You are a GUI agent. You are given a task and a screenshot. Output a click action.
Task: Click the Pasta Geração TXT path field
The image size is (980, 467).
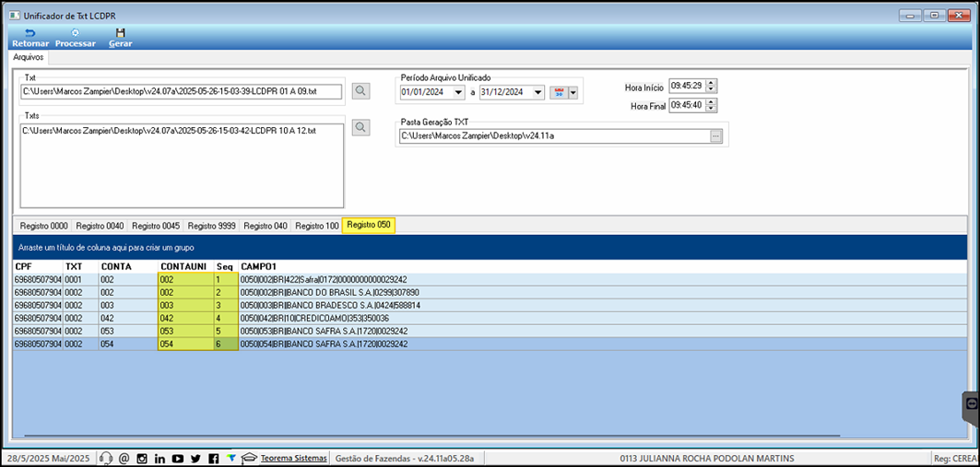[x=554, y=135]
